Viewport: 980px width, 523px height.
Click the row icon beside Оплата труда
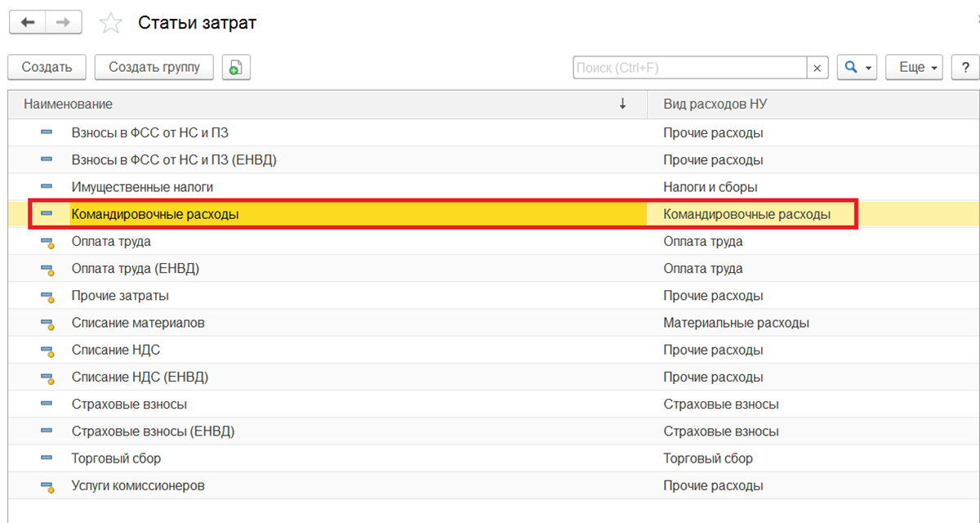pos(47,242)
